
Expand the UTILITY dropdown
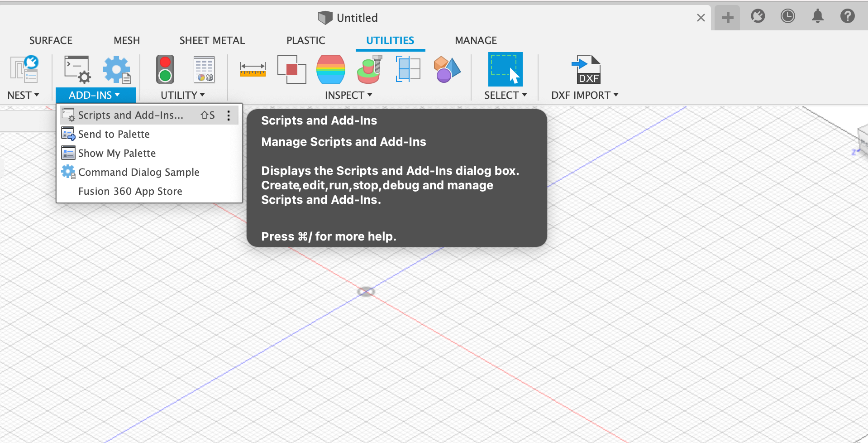pos(202,95)
